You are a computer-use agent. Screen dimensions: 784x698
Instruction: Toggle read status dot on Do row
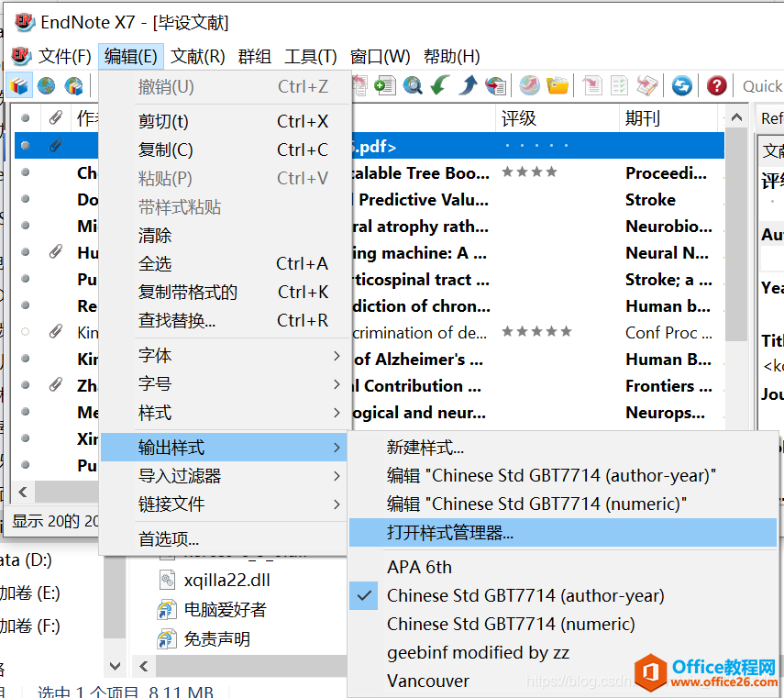(x=25, y=199)
